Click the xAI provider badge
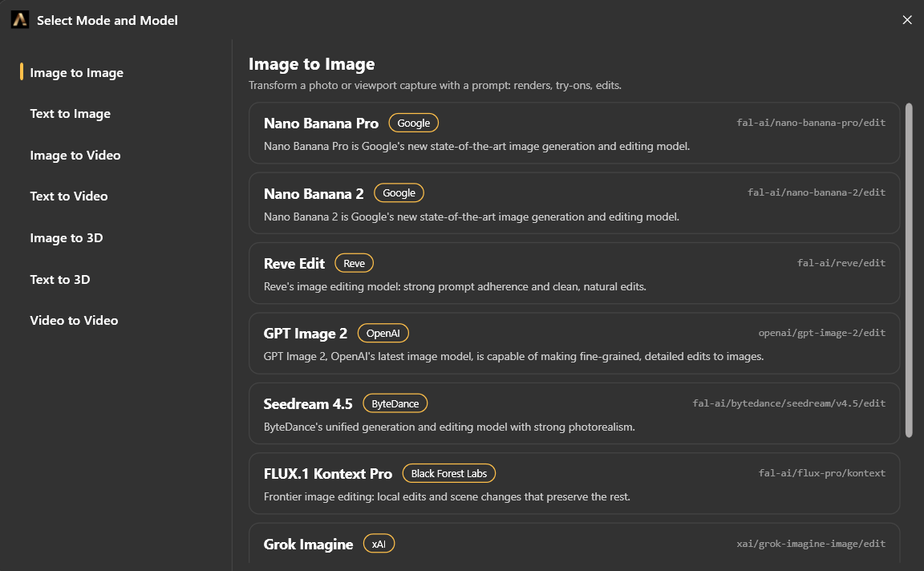The width and height of the screenshot is (924, 571). [x=379, y=544]
